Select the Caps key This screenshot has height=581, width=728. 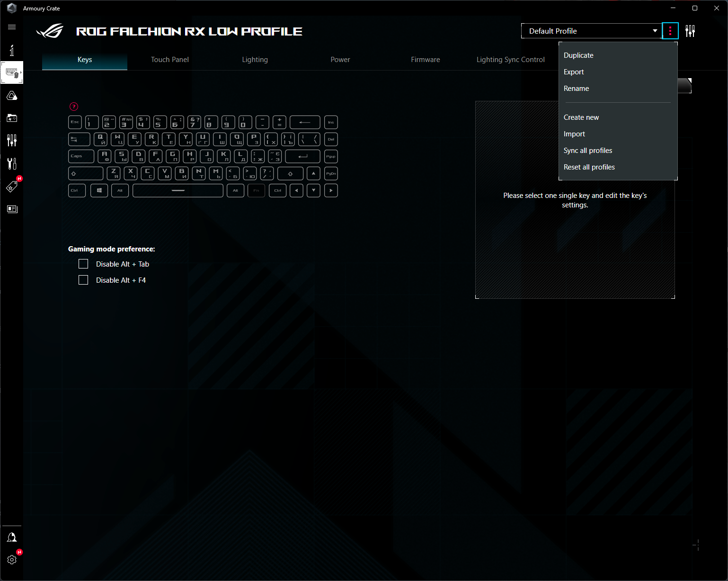(81, 156)
